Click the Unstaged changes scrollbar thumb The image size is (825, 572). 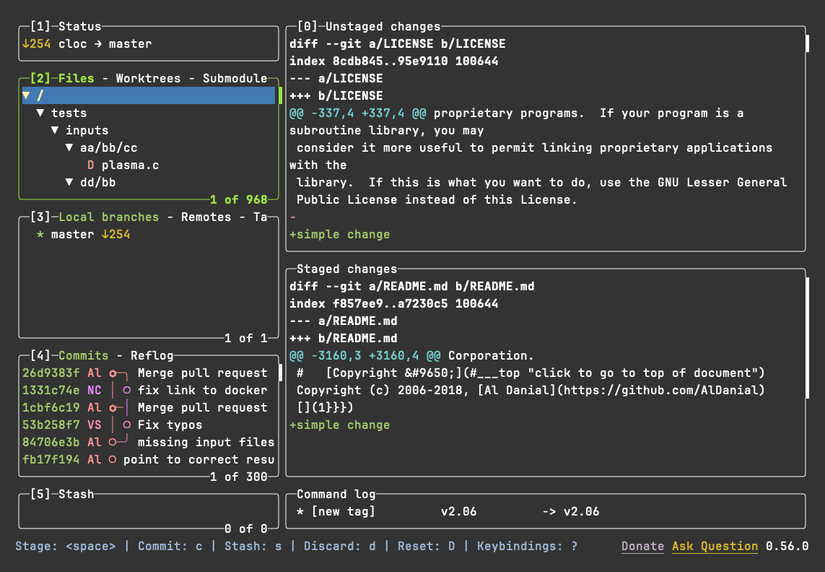pyautogui.click(x=807, y=43)
